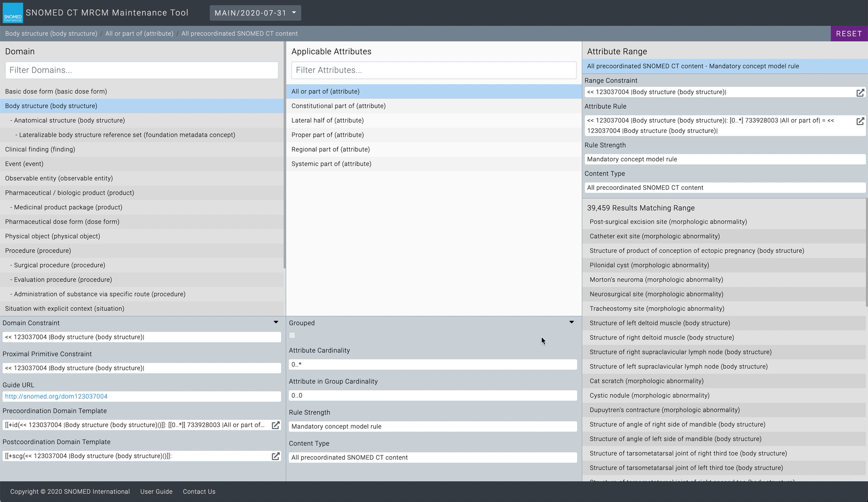
Task: Click Structure of right deltoid muscle result
Action: (x=724, y=338)
